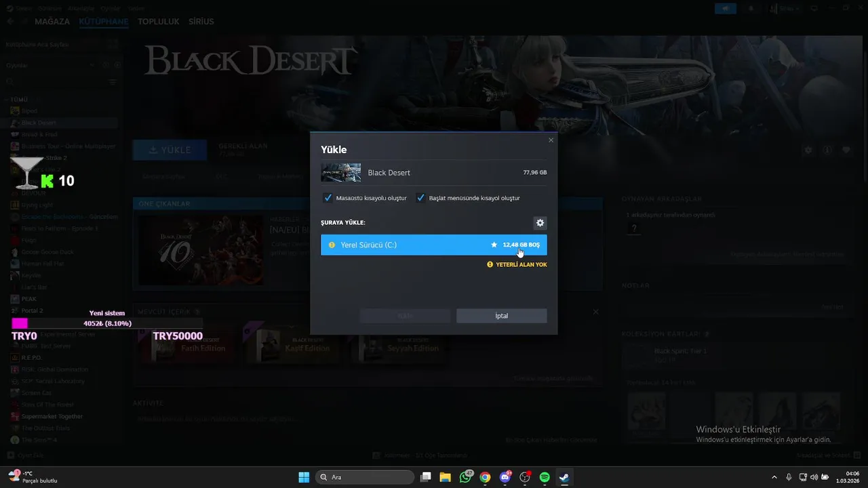Click the star icon on Yerel Sürücü row
Screen dimensions: 868x488
tap(494, 245)
